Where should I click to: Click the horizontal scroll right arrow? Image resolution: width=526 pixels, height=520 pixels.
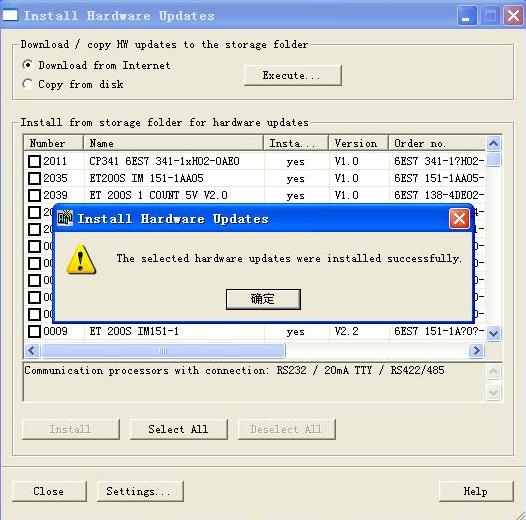pyautogui.click(x=476, y=351)
